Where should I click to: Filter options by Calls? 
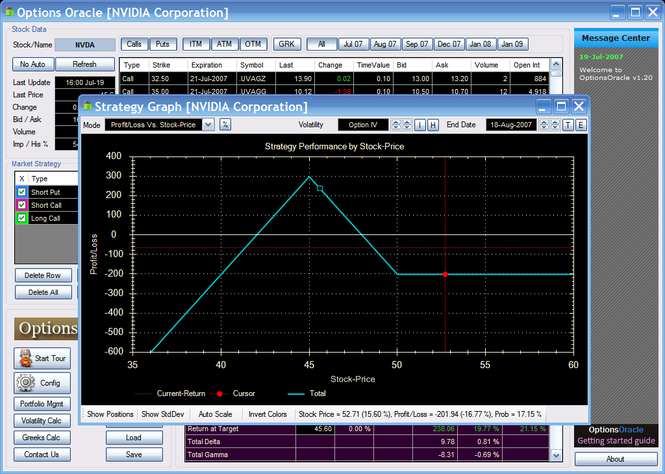click(133, 44)
